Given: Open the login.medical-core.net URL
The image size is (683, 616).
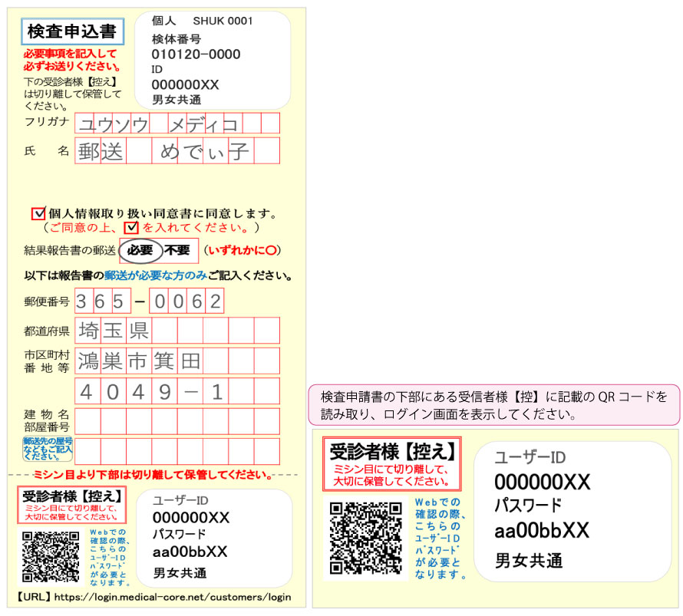Looking at the screenshot, I should pos(173,597).
